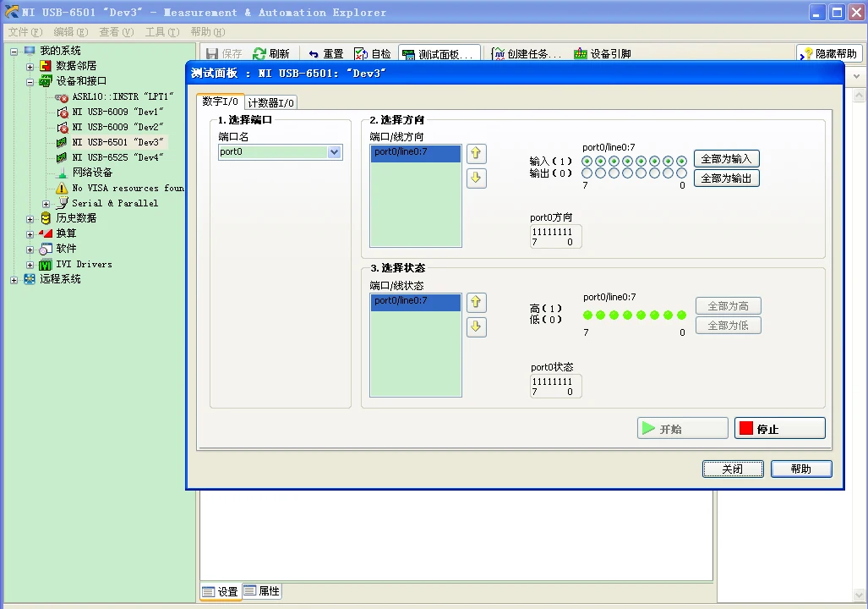Expand the 远程系统 tree node
Screen dimensions: 868x609
14,280
